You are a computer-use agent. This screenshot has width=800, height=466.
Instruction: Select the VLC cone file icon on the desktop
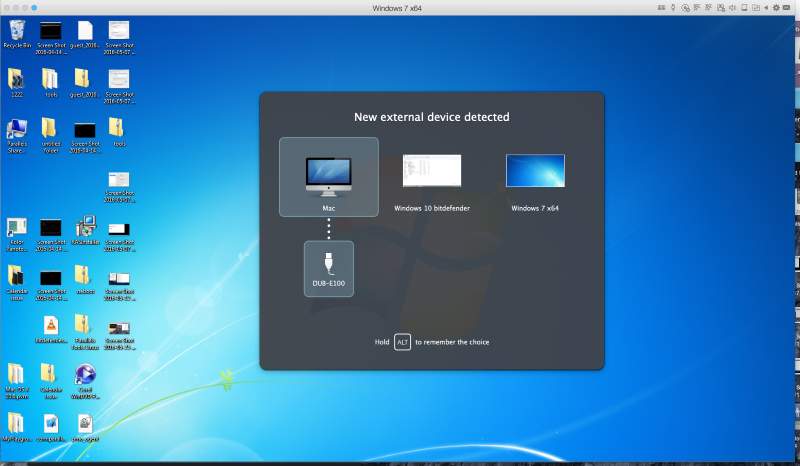click(50, 326)
